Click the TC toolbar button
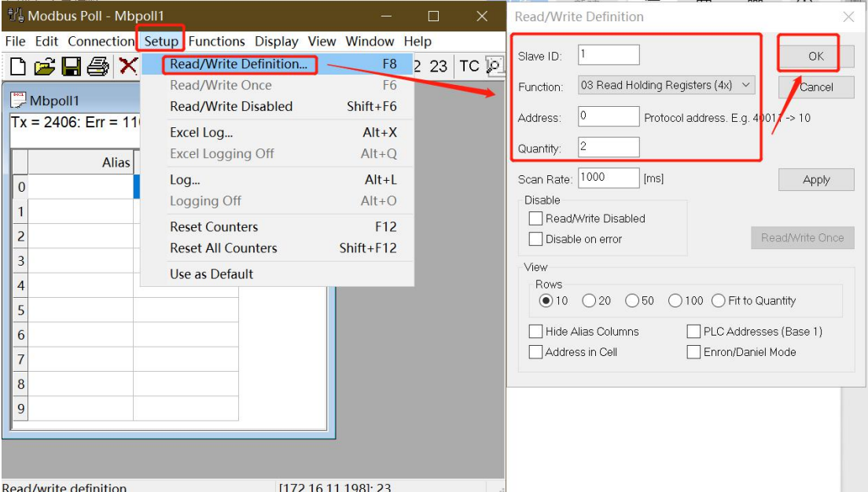This screenshot has height=492, width=868. tap(469, 66)
